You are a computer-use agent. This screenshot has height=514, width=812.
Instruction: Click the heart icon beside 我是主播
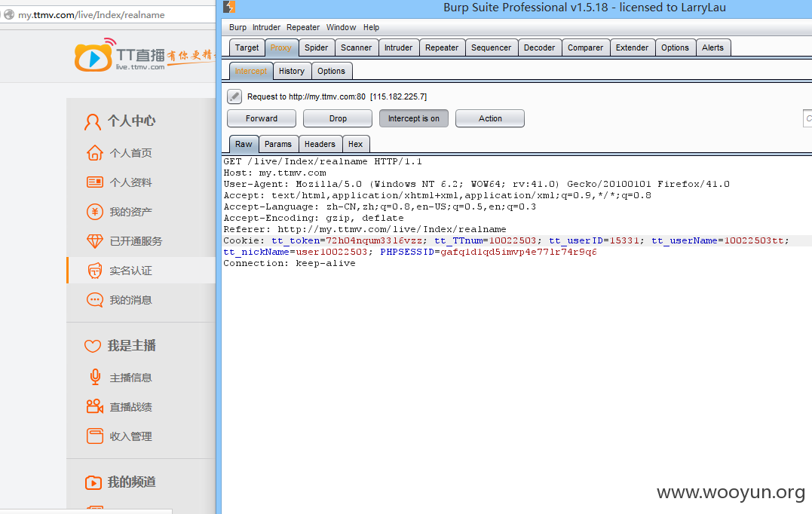93,346
